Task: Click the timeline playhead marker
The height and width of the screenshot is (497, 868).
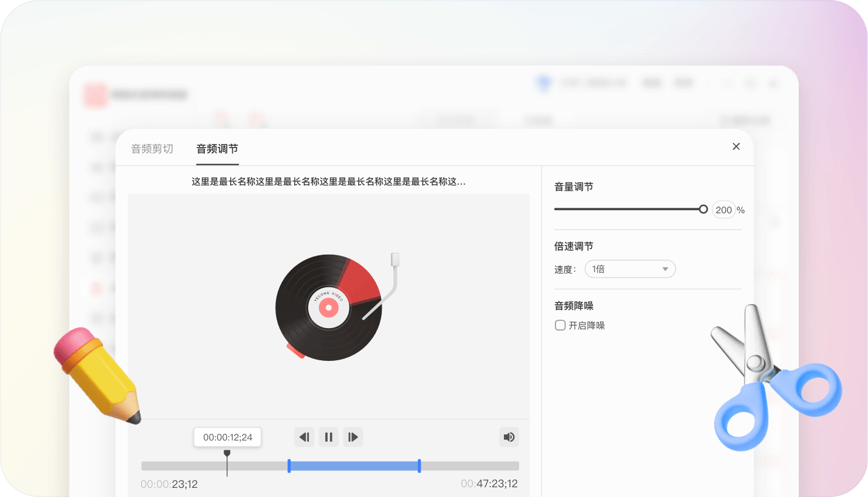Action: 227,454
